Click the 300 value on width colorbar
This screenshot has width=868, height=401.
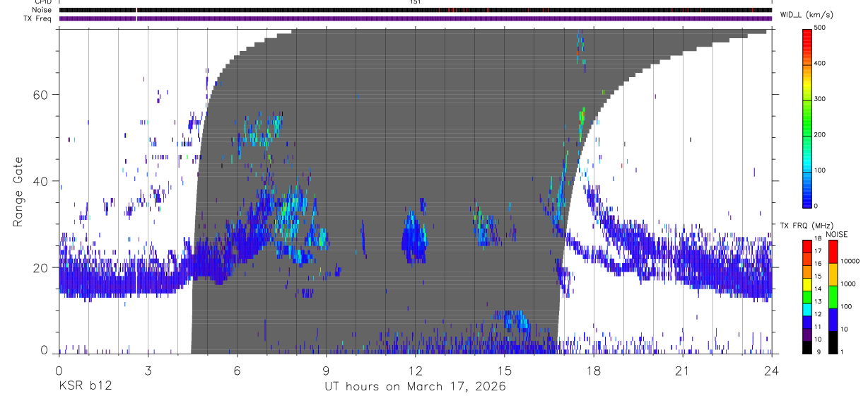click(x=819, y=99)
